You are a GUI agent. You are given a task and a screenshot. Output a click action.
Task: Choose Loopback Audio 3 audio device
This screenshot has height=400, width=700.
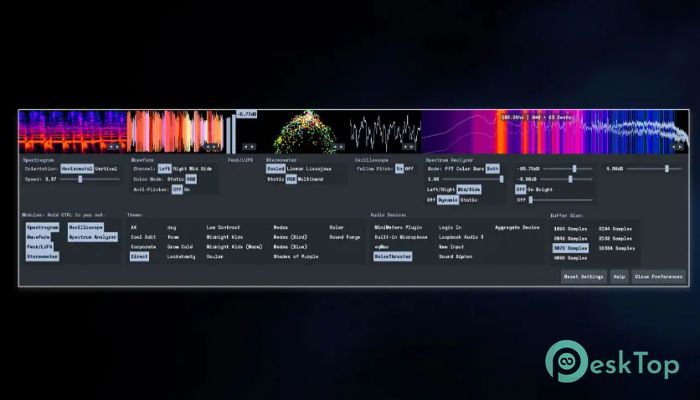[x=461, y=238]
